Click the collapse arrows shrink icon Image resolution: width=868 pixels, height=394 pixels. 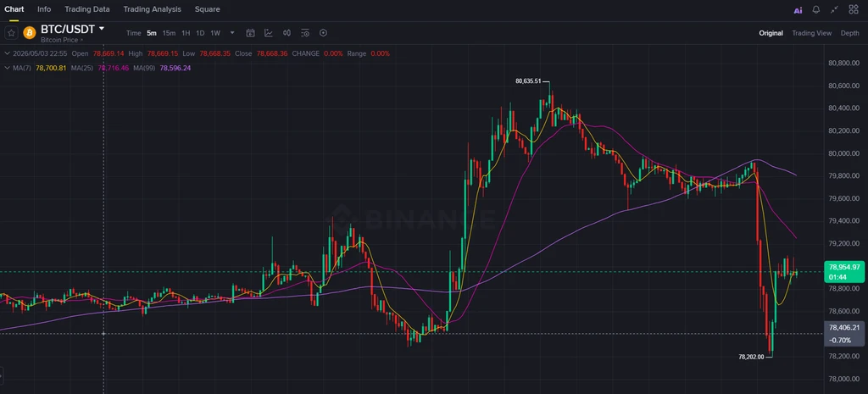(x=834, y=9)
